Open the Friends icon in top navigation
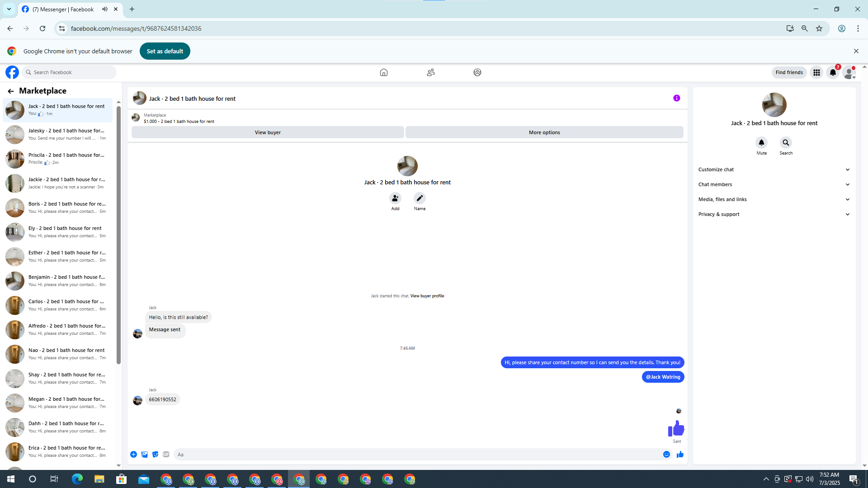This screenshot has height=488, width=868. (x=430, y=72)
